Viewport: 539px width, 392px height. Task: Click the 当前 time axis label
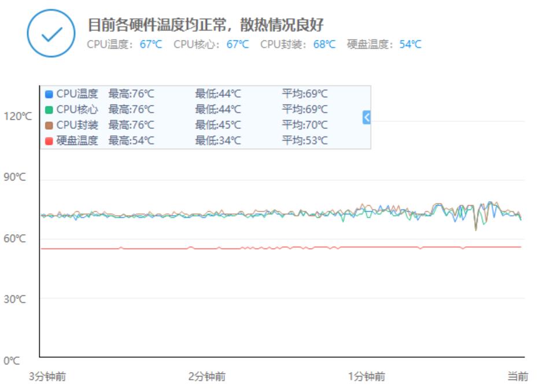518,376
